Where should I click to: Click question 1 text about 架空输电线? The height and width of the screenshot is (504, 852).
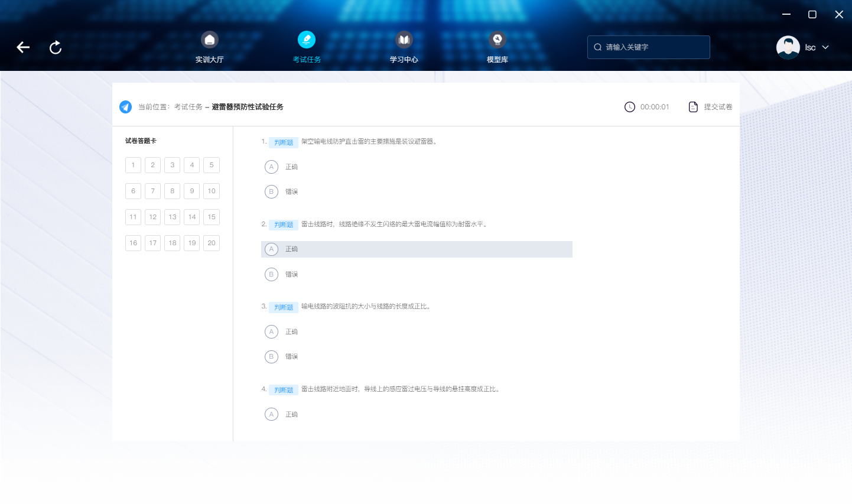coord(369,141)
